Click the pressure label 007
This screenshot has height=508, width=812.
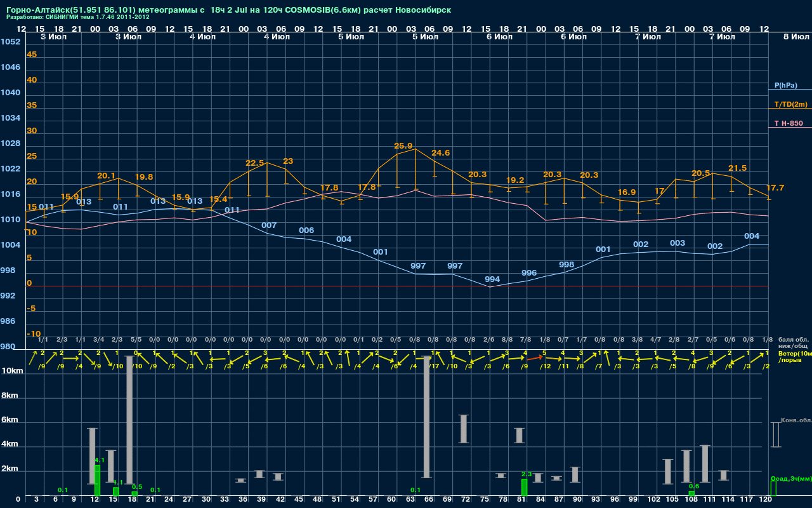[269, 225]
